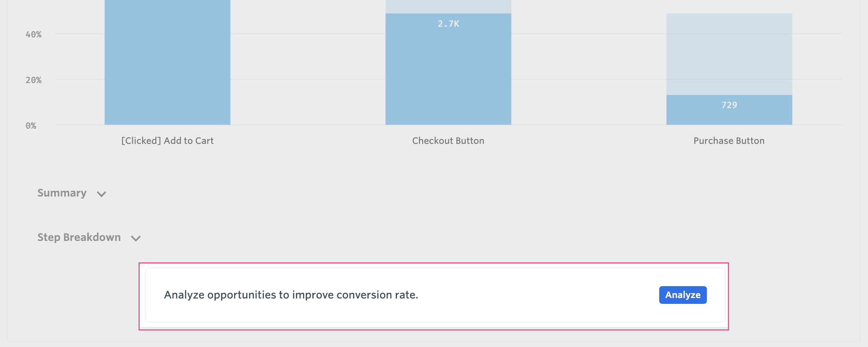
Task: Select the Purchase Button converted bar
Action: coord(729,110)
